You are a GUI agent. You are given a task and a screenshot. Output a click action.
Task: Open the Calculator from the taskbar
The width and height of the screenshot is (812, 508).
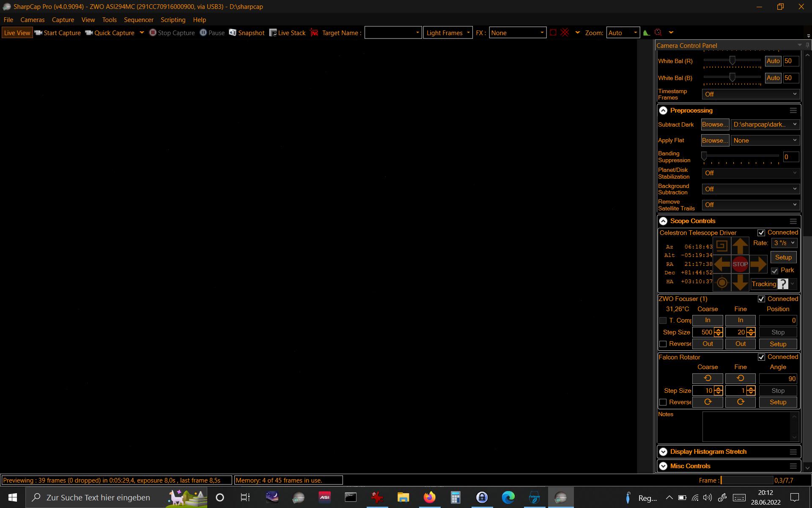(x=455, y=497)
